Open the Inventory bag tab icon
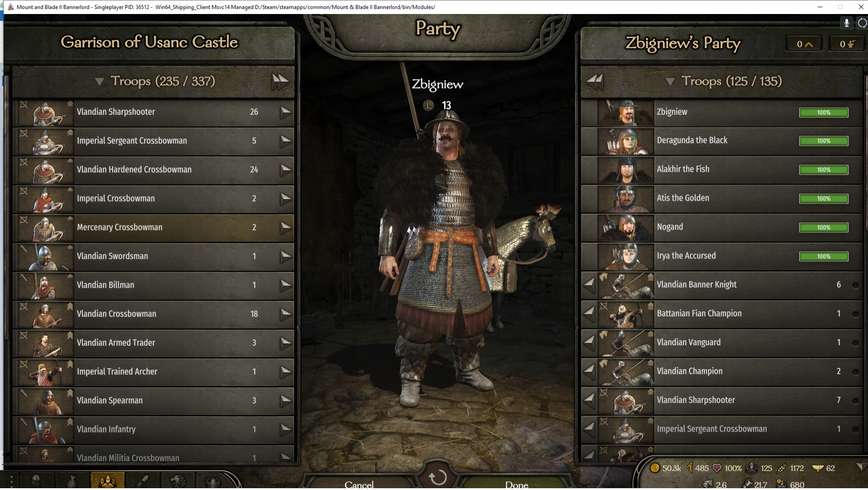This screenshot has width=868, height=490. click(72, 481)
